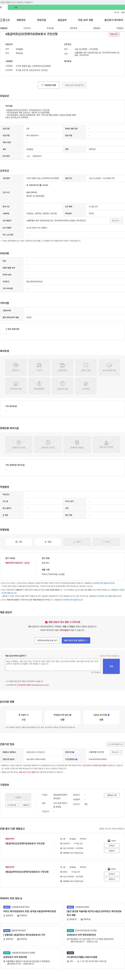Click the info icon beside 취업알선기관 알선

(x=70, y=715)
